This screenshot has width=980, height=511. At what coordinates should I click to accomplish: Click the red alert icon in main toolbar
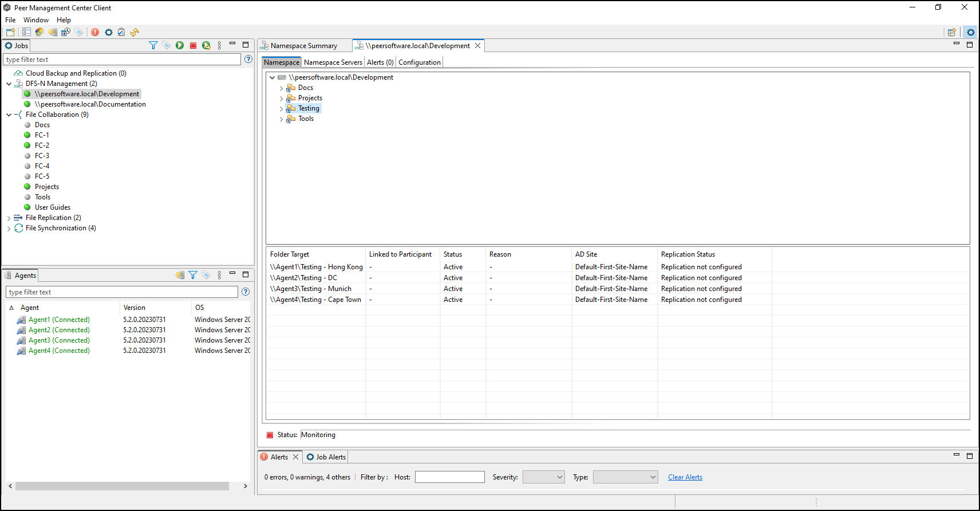coord(95,32)
